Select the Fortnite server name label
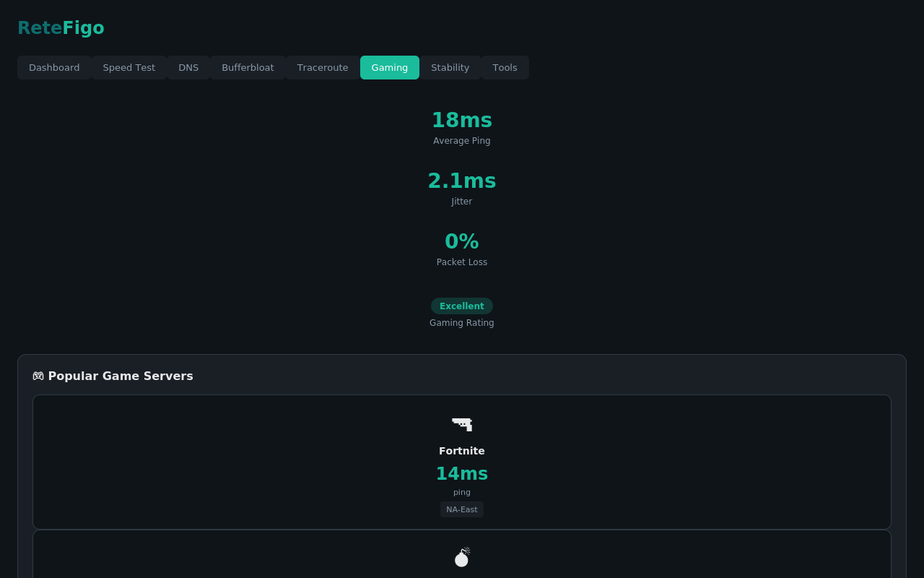The width and height of the screenshot is (924, 578). tap(462, 451)
